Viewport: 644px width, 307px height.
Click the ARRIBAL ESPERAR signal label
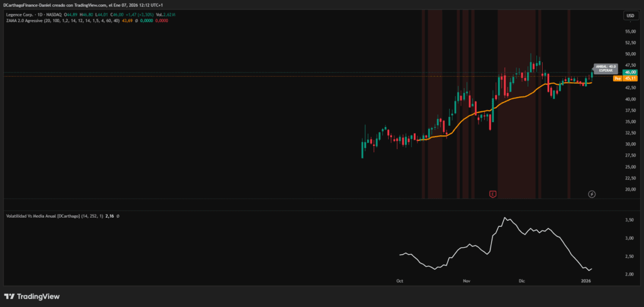(606, 68)
